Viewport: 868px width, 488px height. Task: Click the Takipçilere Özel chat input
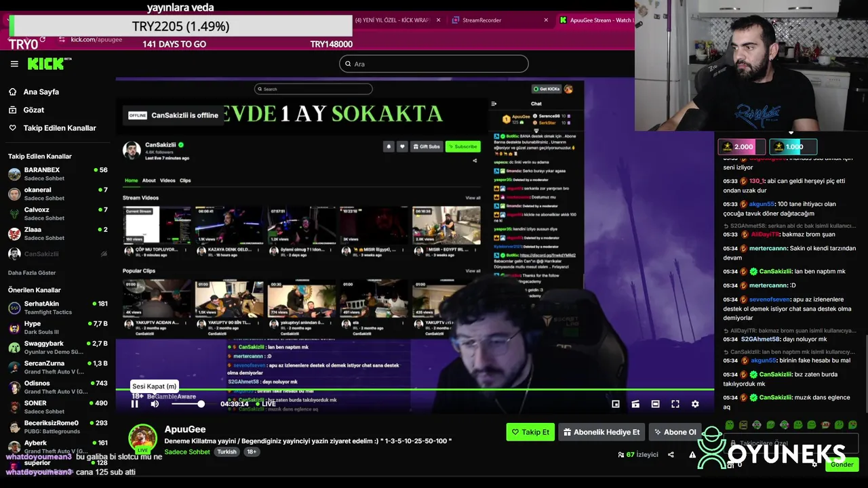click(791, 443)
